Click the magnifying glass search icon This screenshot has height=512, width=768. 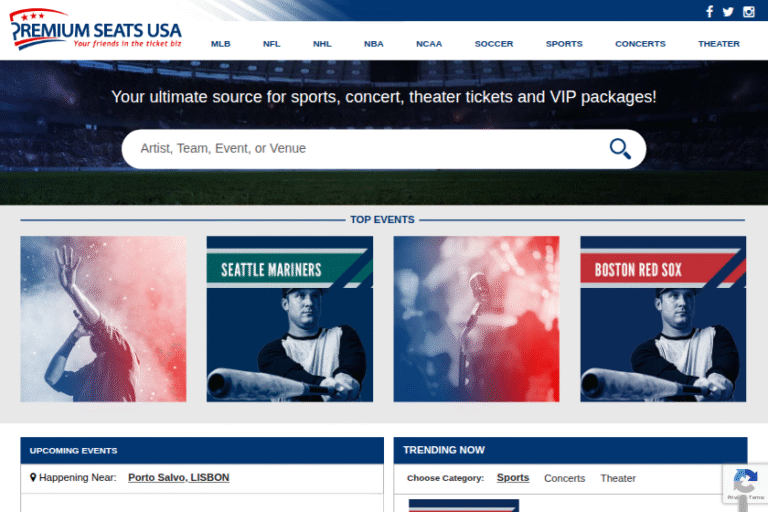point(620,149)
